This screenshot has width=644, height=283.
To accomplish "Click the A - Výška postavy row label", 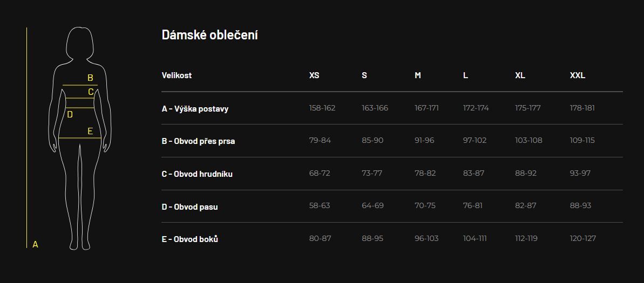I will (195, 109).
